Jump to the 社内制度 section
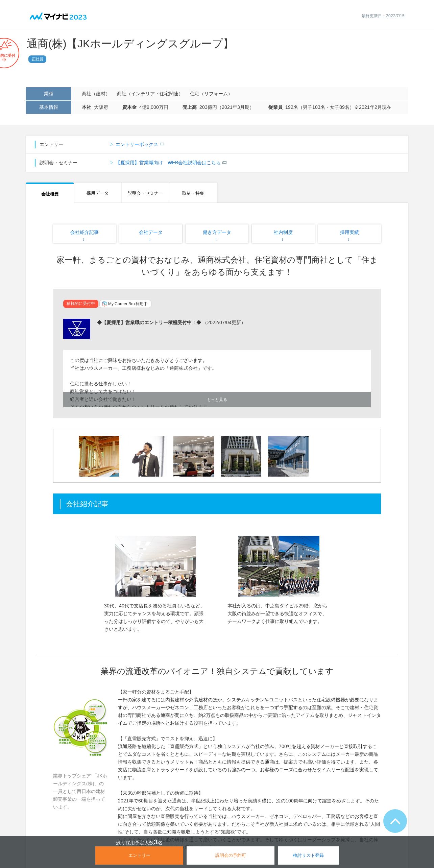Screen dimensions: 434x868 pos(283,234)
